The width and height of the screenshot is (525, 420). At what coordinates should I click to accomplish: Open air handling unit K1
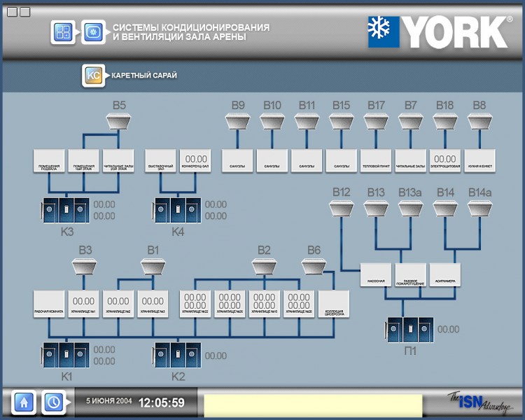[x=66, y=355]
